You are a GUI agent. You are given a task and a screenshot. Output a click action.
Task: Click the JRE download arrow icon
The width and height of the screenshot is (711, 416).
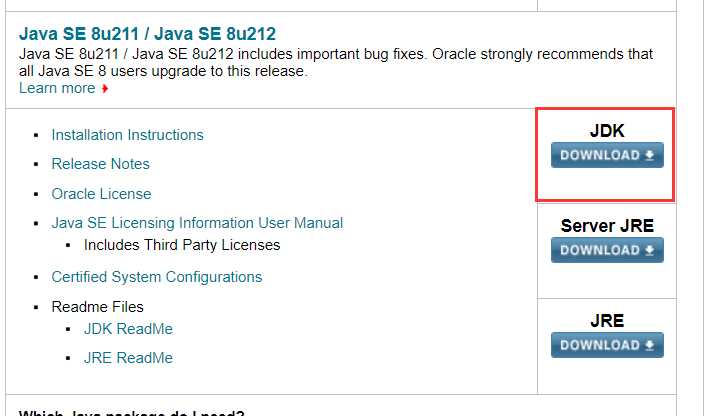(x=649, y=346)
